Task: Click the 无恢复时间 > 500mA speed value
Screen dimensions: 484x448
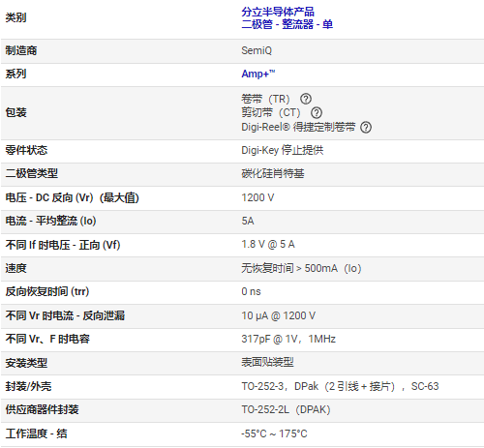Action: (x=301, y=268)
